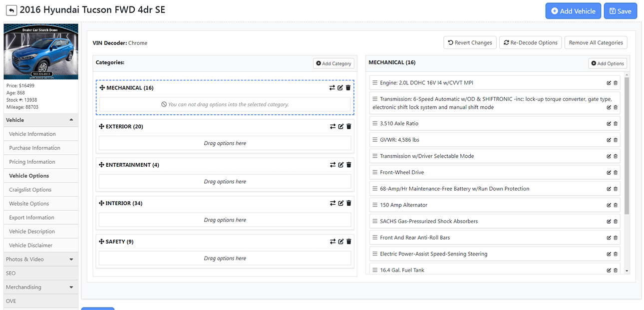Click the Re-Decode Options button
Image resolution: width=644 pixels, height=310 pixels.
coord(530,43)
